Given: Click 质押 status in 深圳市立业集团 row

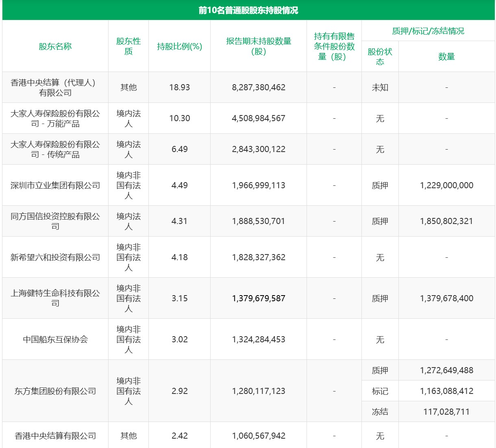Looking at the screenshot, I should pos(380,185).
